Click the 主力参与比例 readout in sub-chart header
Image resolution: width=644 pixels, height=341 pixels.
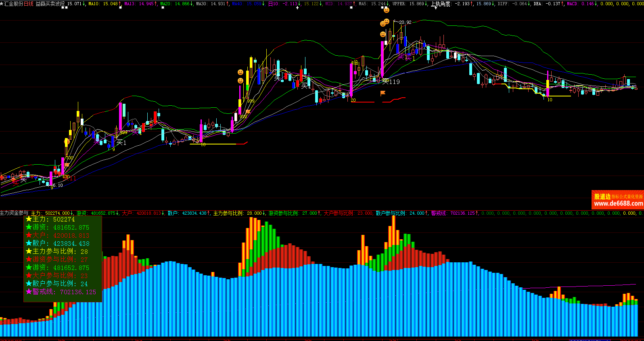(238, 213)
